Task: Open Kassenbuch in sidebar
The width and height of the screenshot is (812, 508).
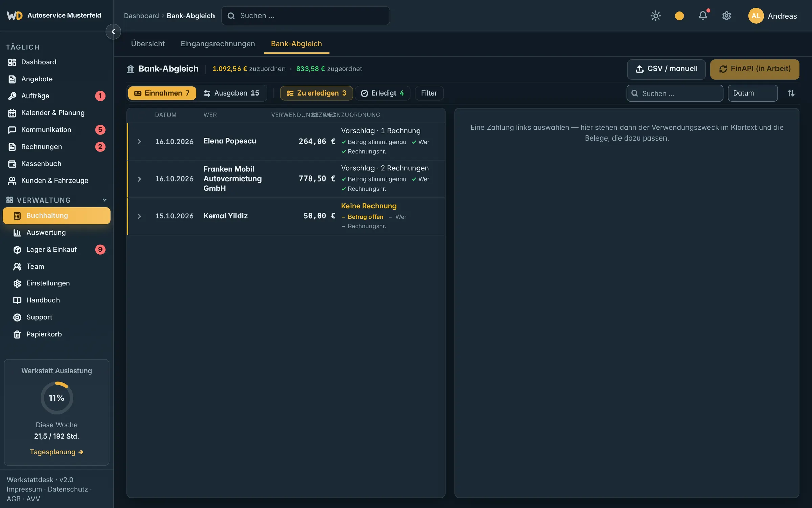Action: click(57, 164)
